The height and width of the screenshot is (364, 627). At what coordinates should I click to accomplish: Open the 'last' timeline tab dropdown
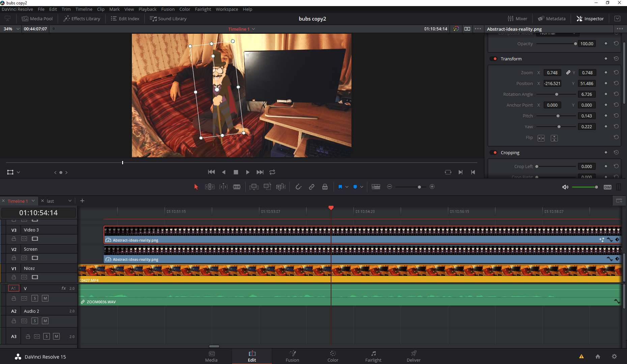coord(70,201)
